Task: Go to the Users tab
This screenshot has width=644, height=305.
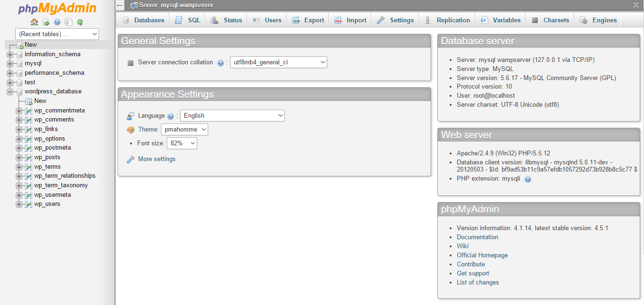Action: pos(266,20)
